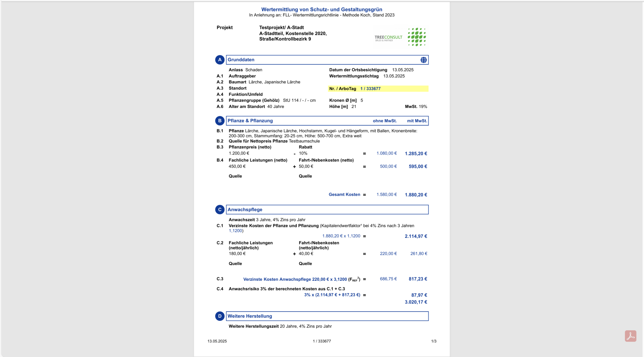Screen dimensions: 644x357
Task: Click the blue circle B section marker
Action: (x=220, y=121)
